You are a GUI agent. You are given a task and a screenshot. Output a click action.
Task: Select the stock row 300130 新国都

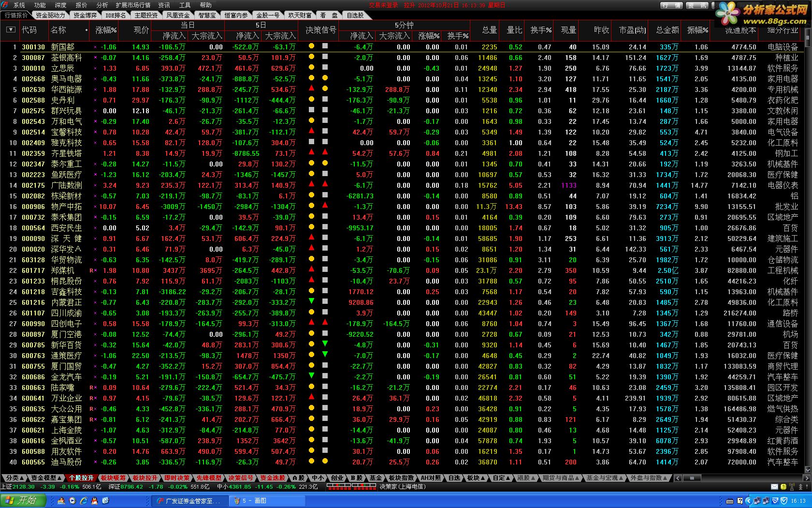pyautogui.click(x=402, y=47)
